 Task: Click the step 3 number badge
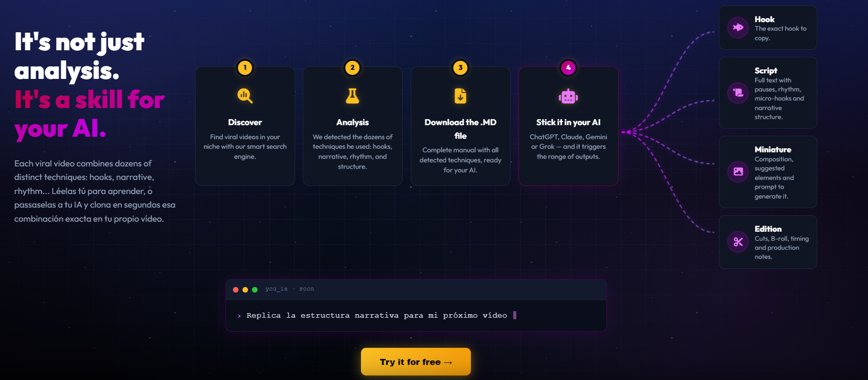coord(460,68)
